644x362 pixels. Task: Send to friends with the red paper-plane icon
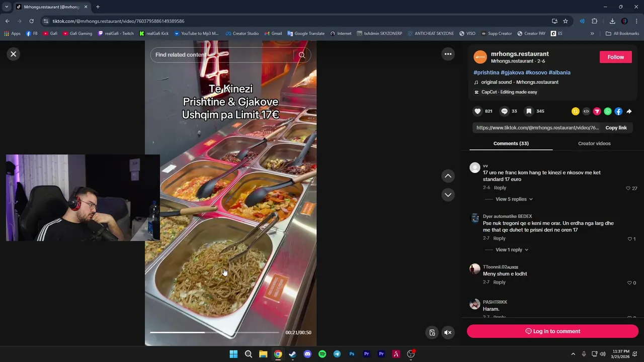click(x=597, y=111)
